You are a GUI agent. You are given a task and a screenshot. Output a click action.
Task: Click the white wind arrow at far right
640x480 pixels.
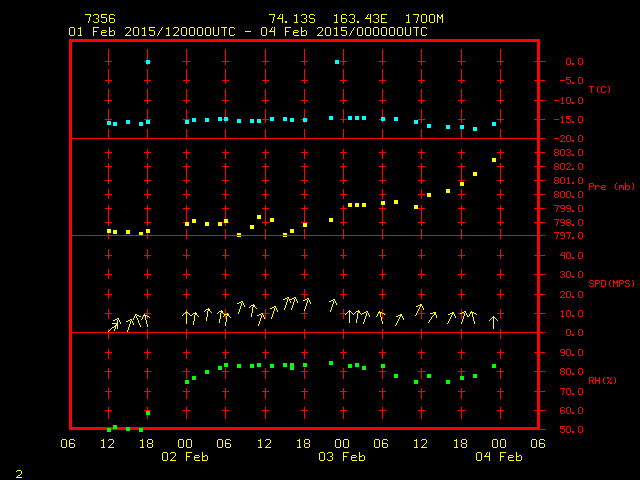click(493, 322)
